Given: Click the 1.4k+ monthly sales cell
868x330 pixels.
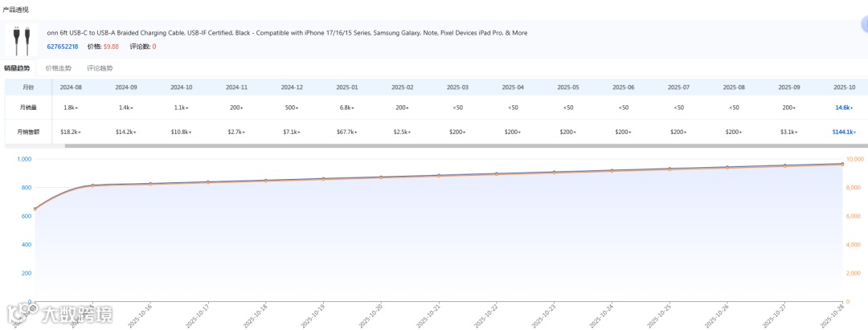Looking at the screenshot, I should coord(126,108).
